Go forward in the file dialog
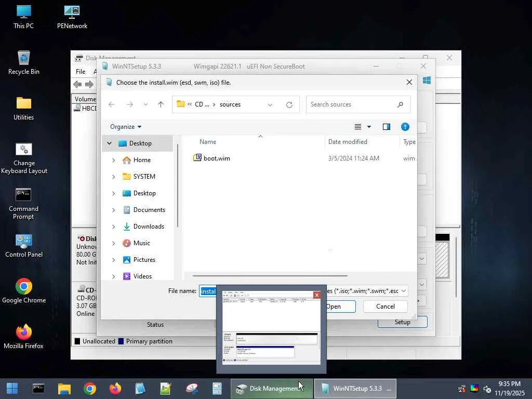Viewport: 532px width, 399px height. point(129,104)
